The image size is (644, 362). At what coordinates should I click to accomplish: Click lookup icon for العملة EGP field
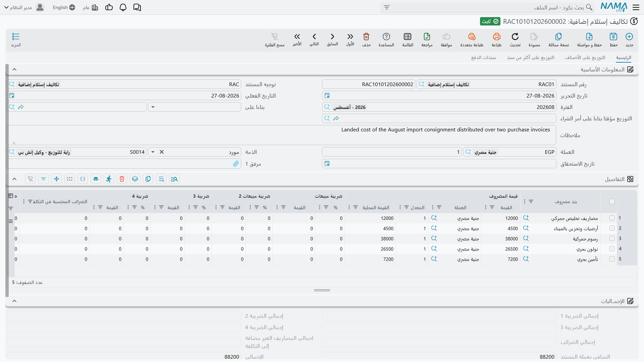tap(468, 152)
